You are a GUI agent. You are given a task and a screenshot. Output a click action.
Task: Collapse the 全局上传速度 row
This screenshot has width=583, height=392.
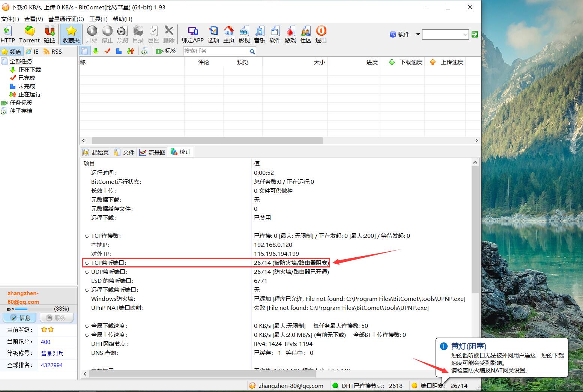pyautogui.click(x=87, y=335)
